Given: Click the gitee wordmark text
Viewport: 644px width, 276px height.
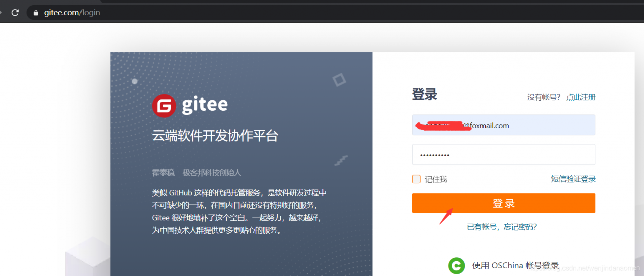Looking at the screenshot, I should 205,105.
